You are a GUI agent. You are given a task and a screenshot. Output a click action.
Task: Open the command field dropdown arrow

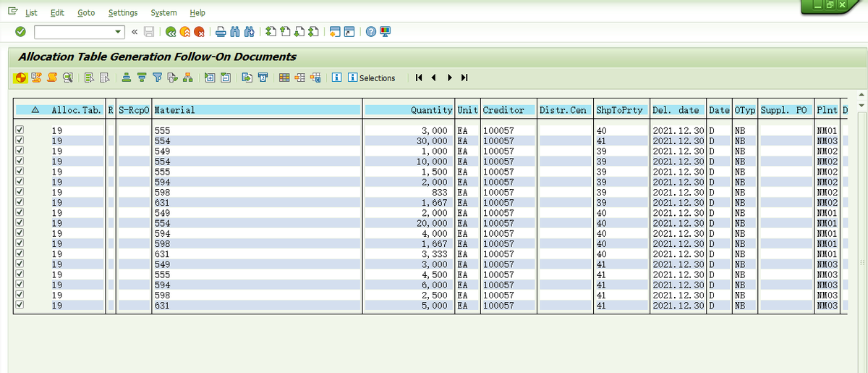[119, 32]
